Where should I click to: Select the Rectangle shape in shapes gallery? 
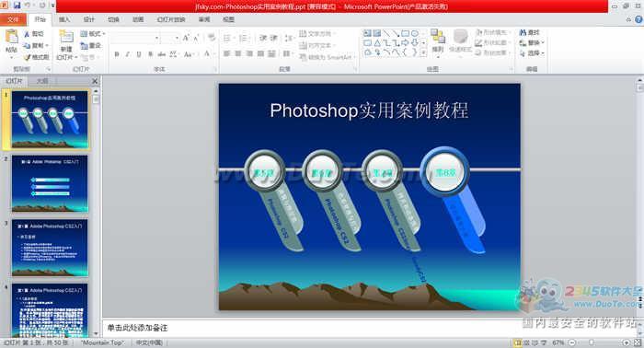[x=406, y=33]
